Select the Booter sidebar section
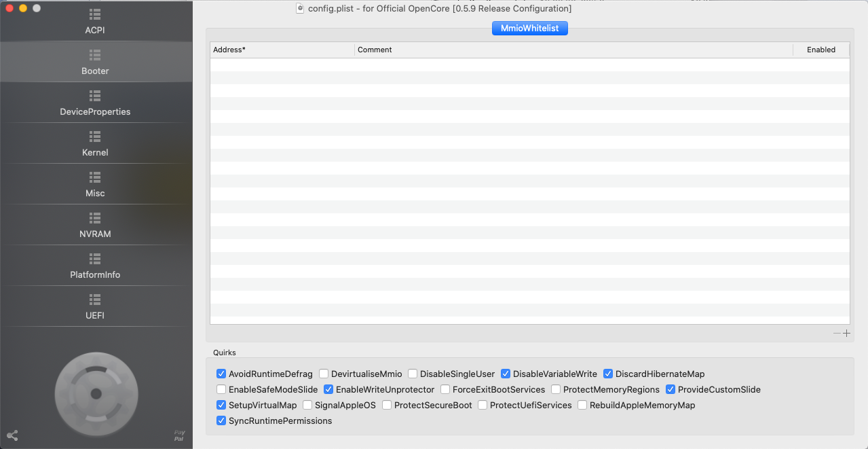 pyautogui.click(x=95, y=62)
